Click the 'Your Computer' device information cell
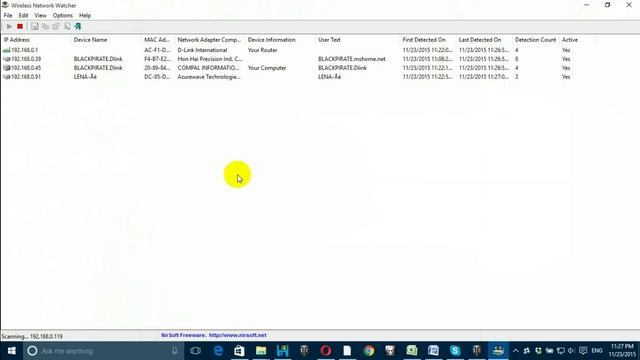640x360 pixels. tap(267, 68)
